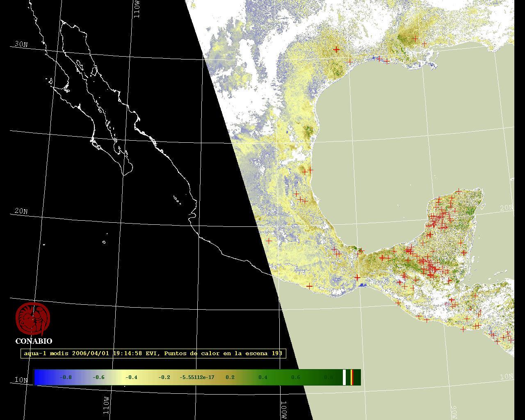Click the 110W longitude label at bottom
The width and height of the screenshot is (525, 420).
pyautogui.click(x=106, y=405)
